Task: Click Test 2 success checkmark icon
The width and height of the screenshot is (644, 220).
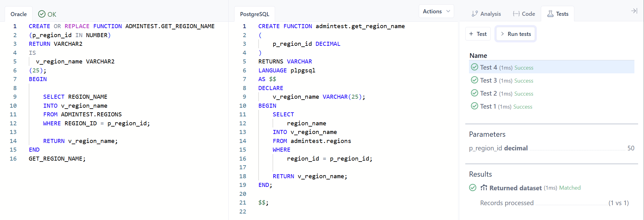Action: click(x=474, y=93)
